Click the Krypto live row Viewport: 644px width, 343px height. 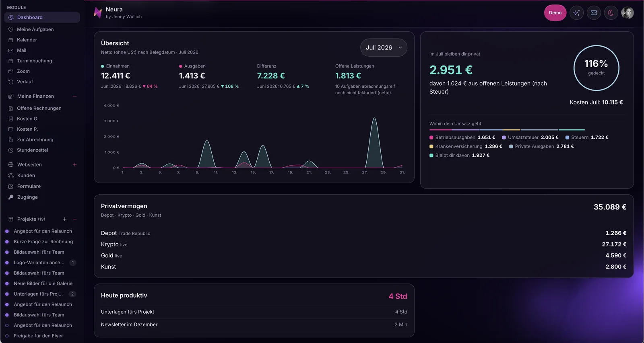[x=363, y=244]
